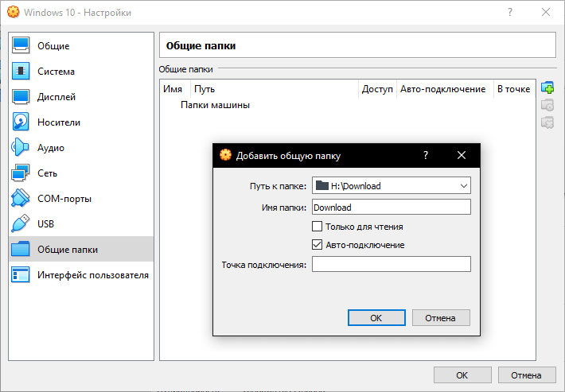This screenshot has width=565, height=392.
Task: Click the folder icon beside H:\Download path
Action: point(321,186)
